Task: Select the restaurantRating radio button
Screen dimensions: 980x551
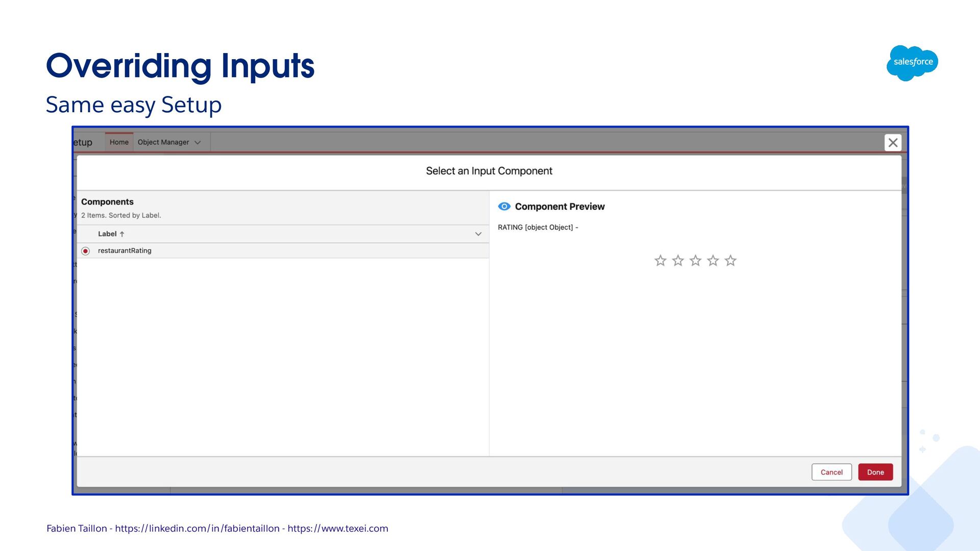Action: 86,251
